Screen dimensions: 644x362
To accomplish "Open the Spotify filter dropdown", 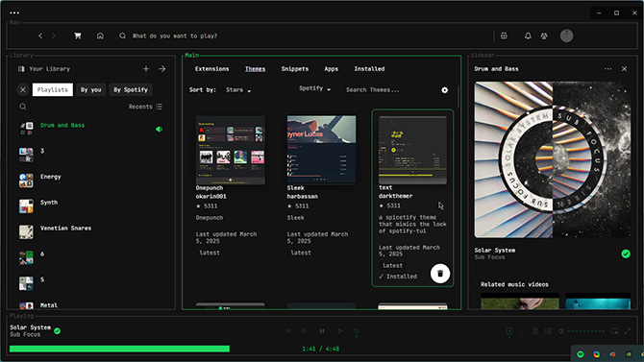I will tap(314, 88).
